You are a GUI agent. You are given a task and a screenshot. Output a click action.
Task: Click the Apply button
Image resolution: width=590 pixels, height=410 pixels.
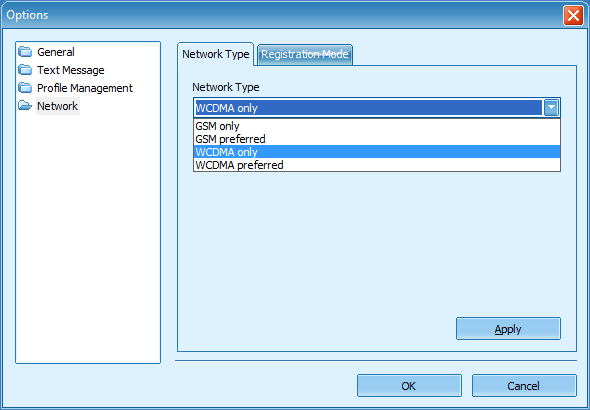click(508, 329)
